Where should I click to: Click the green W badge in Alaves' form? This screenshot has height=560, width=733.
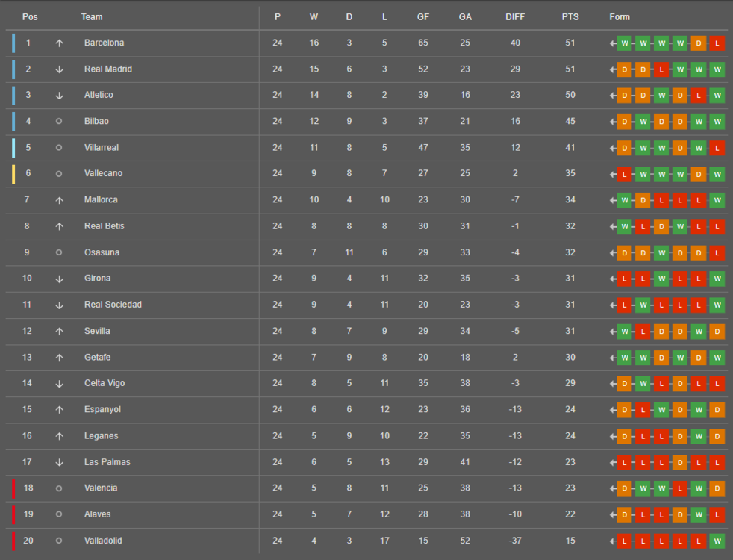[699, 514]
